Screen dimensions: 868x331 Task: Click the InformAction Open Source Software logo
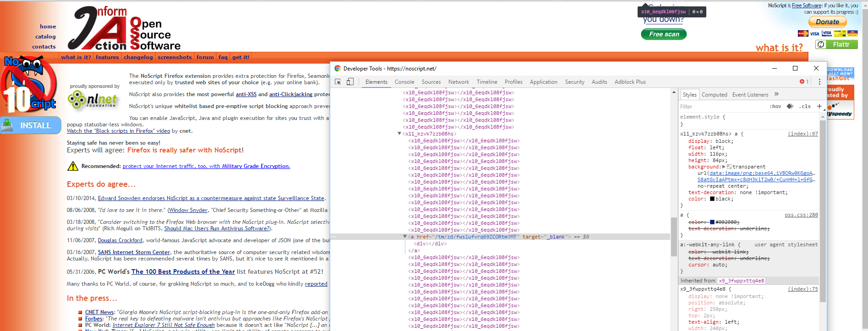(x=124, y=27)
